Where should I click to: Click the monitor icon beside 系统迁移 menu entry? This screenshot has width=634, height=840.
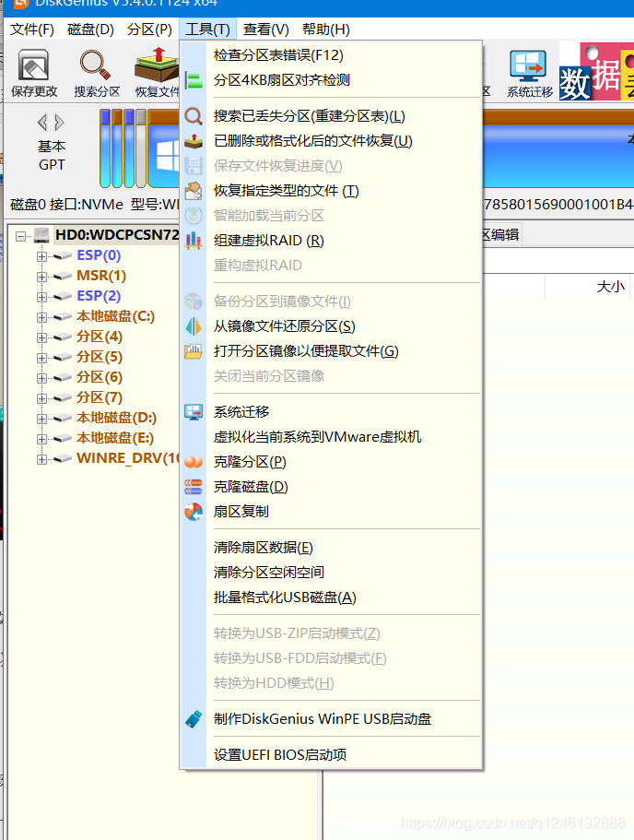(194, 412)
